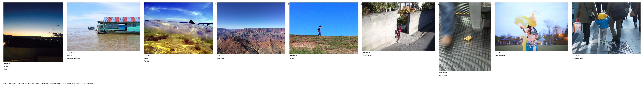Click the http://cambrian.jp link
The height and width of the screenshot is (86, 644).
(x=89, y=84)
